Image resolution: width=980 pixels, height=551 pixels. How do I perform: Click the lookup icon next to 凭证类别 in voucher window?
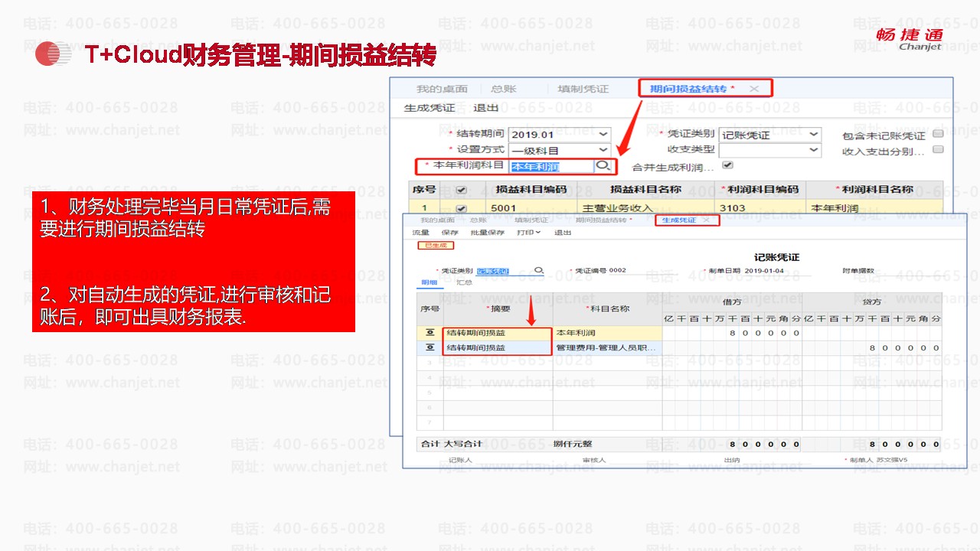539,271
